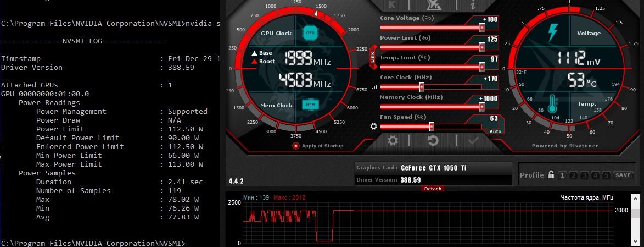Adjust the Fan Speed slider handle
This screenshot has width=644, height=247.
coord(431,127)
